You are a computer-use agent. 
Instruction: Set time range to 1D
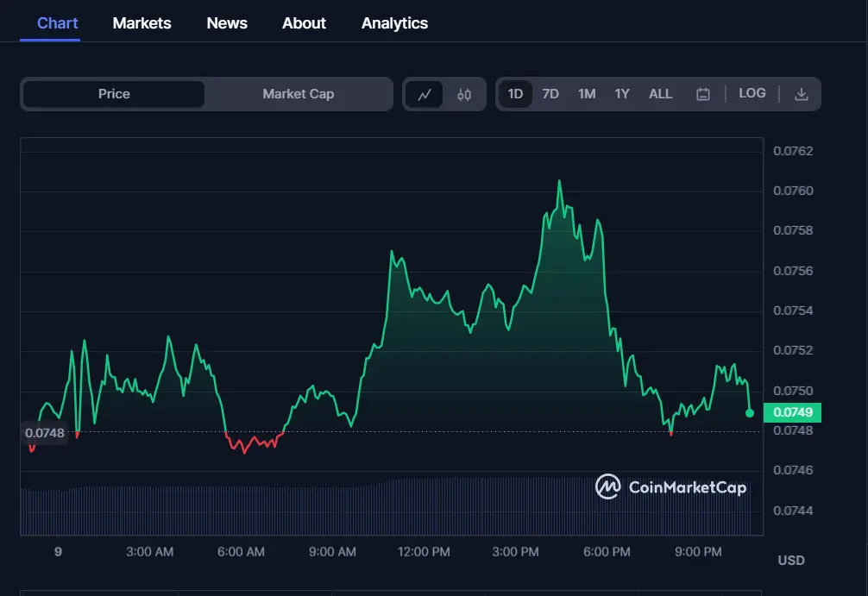click(x=515, y=94)
